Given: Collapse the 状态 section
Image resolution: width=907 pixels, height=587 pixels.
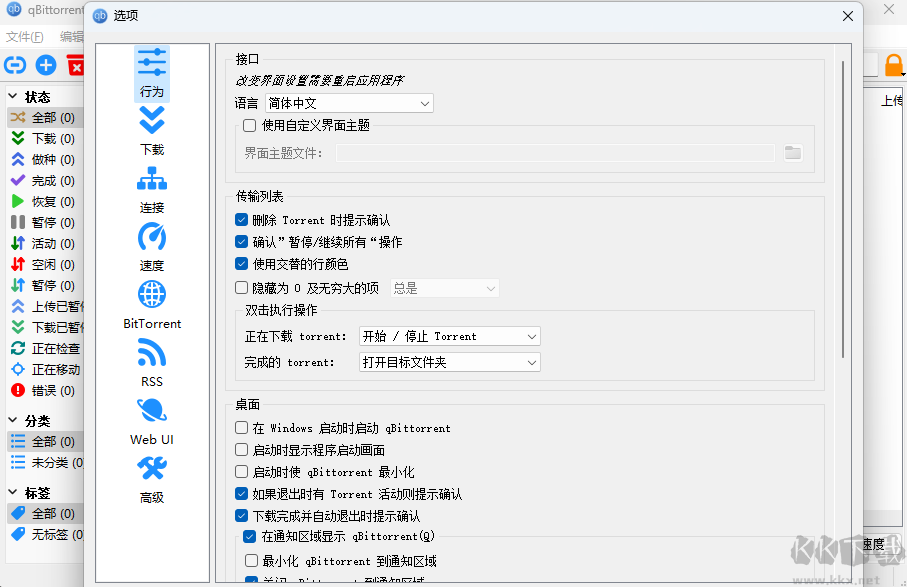Looking at the screenshot, I should click(x=13, y=97).
